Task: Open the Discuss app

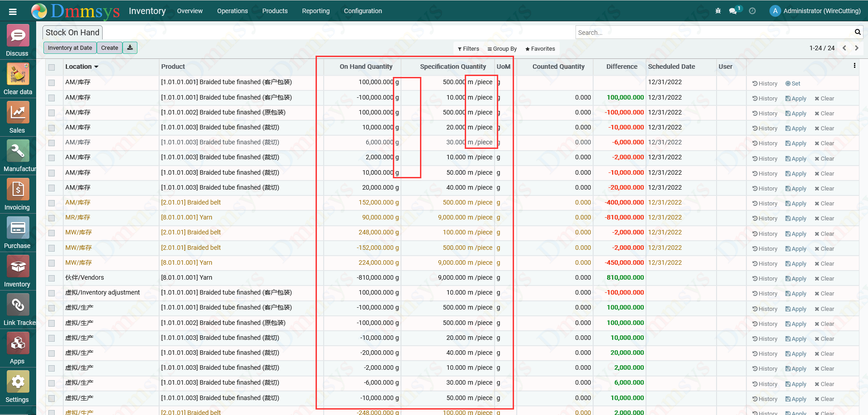Action: pyautogui.click(x=17, y=40)
